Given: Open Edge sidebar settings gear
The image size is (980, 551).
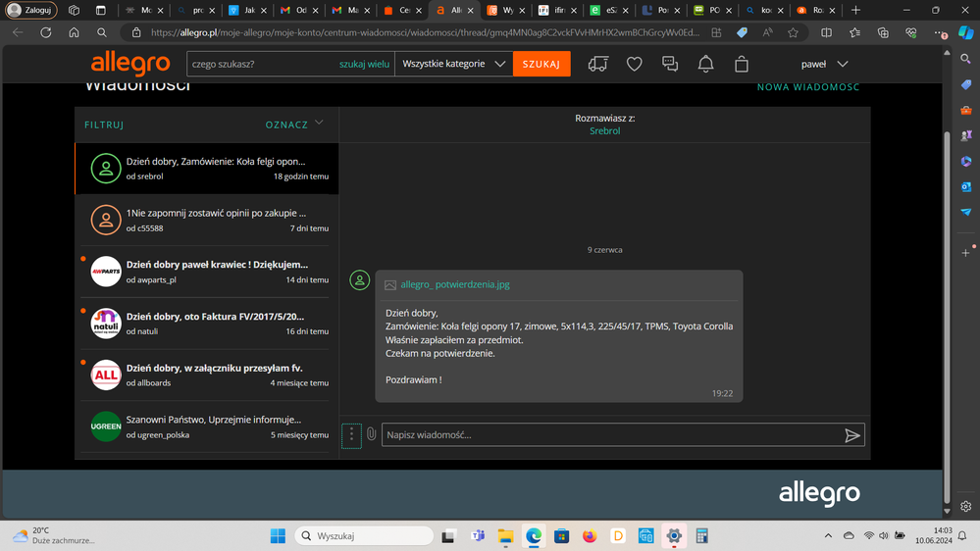Looking at the screenshot, I should click(965, 506).
